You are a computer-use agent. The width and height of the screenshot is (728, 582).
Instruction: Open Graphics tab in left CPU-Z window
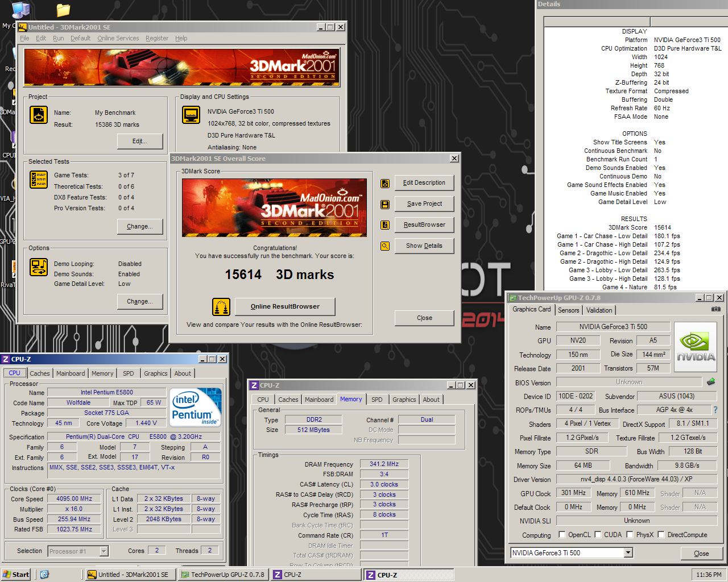pos(155,373)
